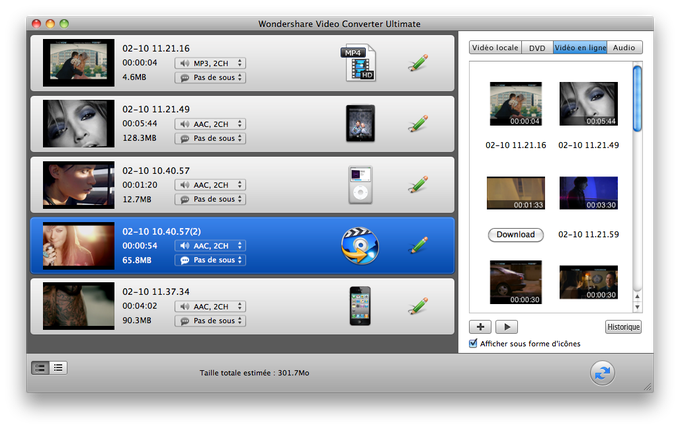Viewport: 680px width, 429px height.
Task: Click list thumbnail of 02-10 10.40.57(2)
Action: (78, 246)
